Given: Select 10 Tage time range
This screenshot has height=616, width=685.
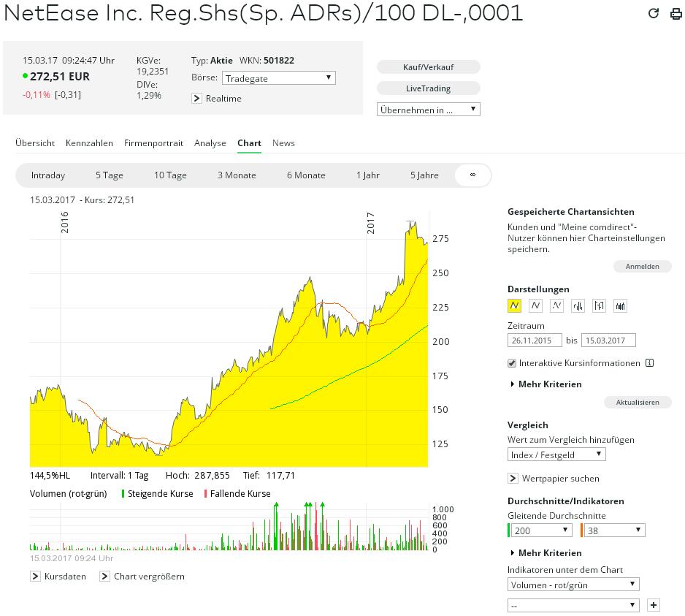Looking at the screenshot, I should [170, 175].
